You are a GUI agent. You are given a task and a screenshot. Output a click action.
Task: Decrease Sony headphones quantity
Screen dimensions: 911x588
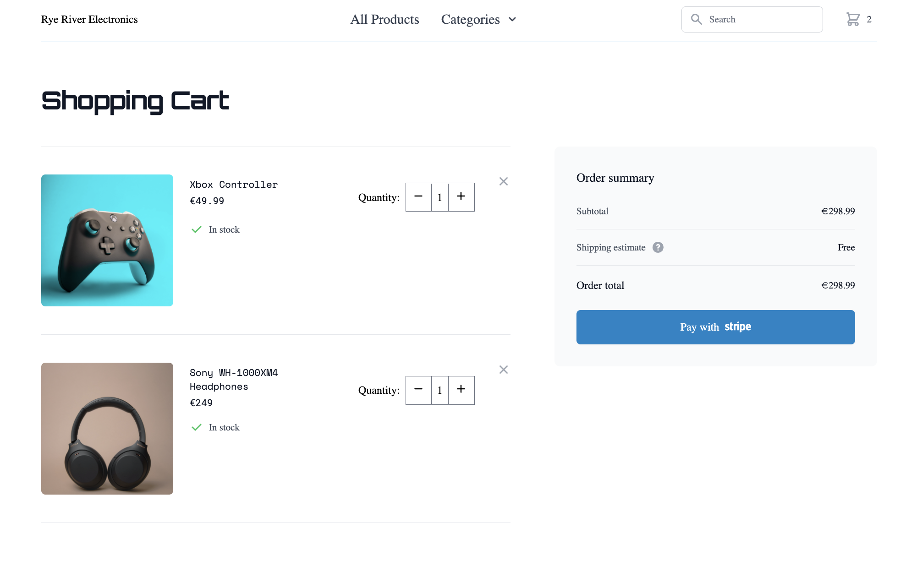tap(418, 390)
